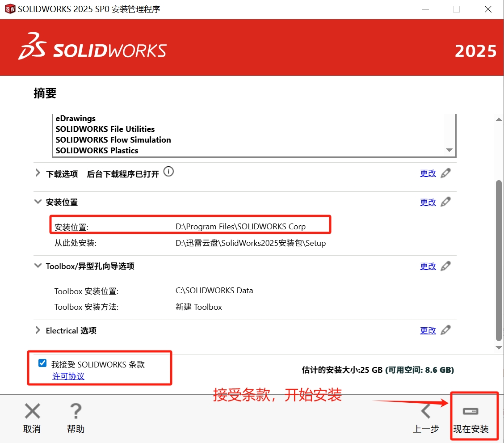This screenshot has width=504, height=443.
Task: Select SOLIDWORKS Plastics in list
Action: (x=97, y=151)
